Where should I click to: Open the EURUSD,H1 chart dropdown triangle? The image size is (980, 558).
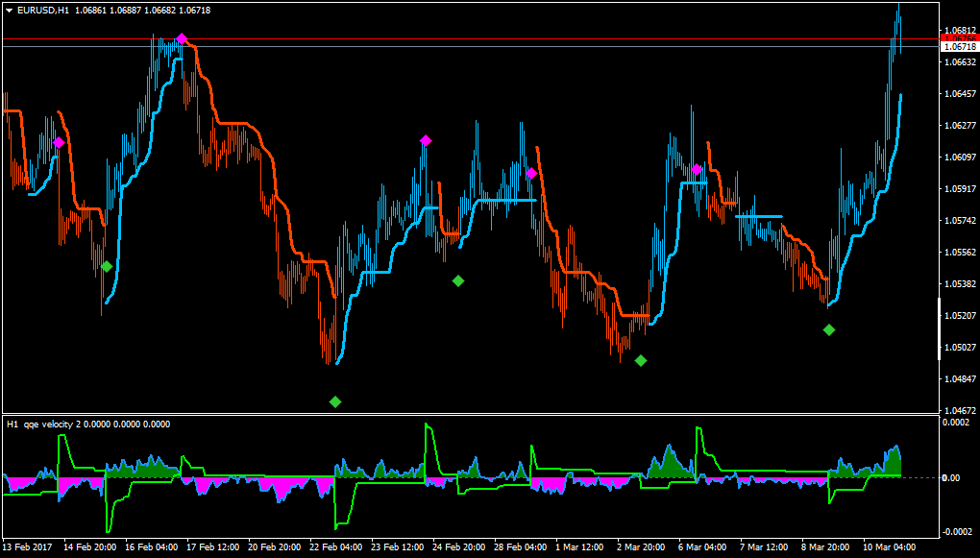pyautogui.click(x=10, y=10)
